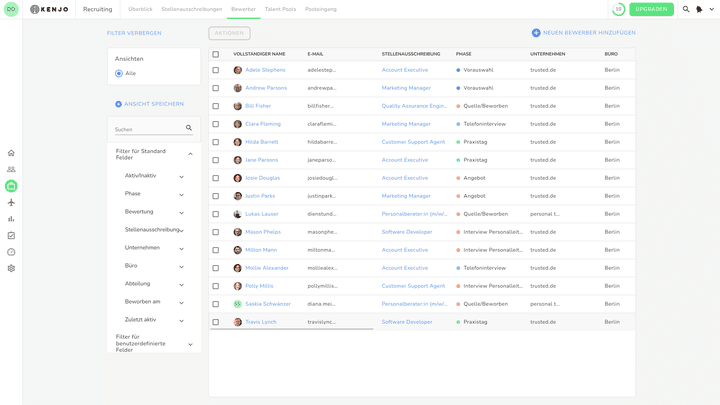Check the select-all header checkbox

(216, 54)
